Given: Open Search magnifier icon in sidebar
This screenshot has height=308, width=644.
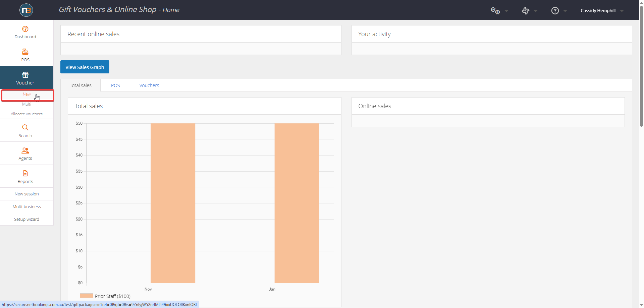Looking at the screenshot, I should [x=25, y=127].
